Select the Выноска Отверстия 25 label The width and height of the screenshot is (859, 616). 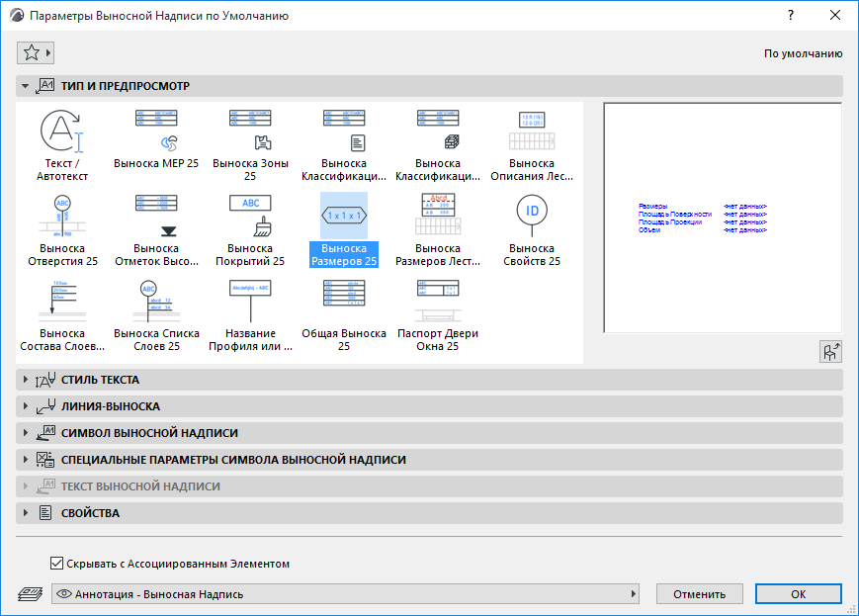62,230
